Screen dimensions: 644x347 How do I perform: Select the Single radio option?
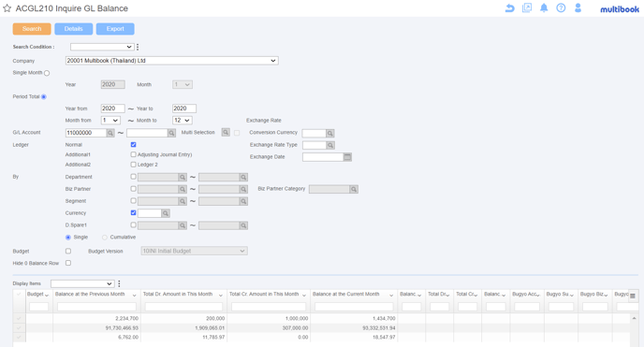(68, 238)
